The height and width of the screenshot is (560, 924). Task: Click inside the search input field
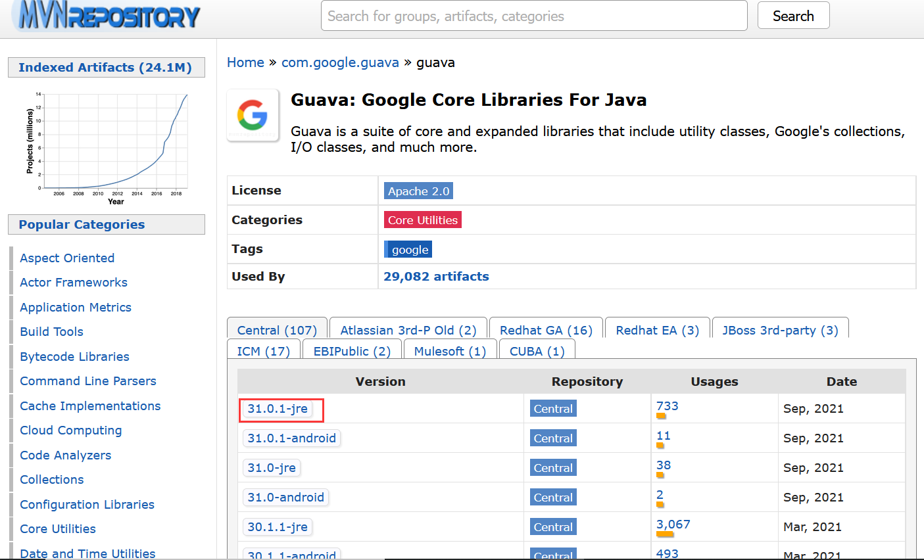[534, 15]
